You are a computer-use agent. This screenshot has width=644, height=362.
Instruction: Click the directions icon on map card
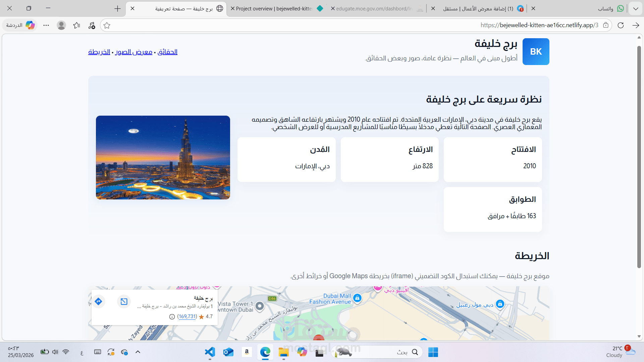98,301
